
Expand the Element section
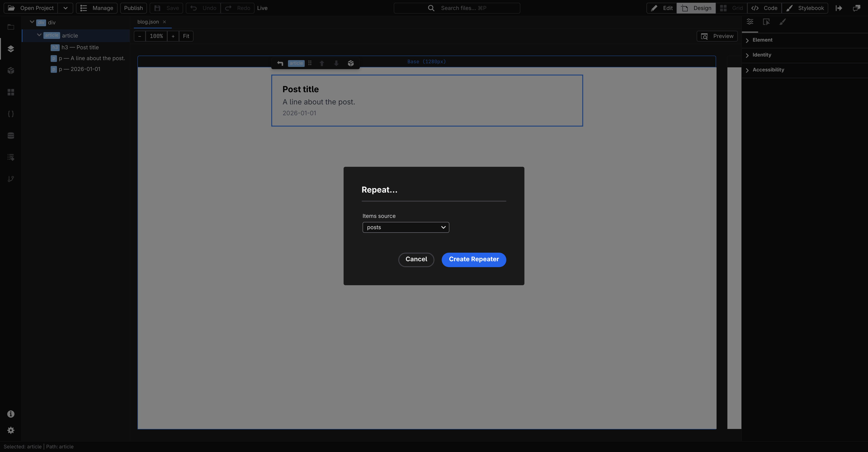[805, 40]
